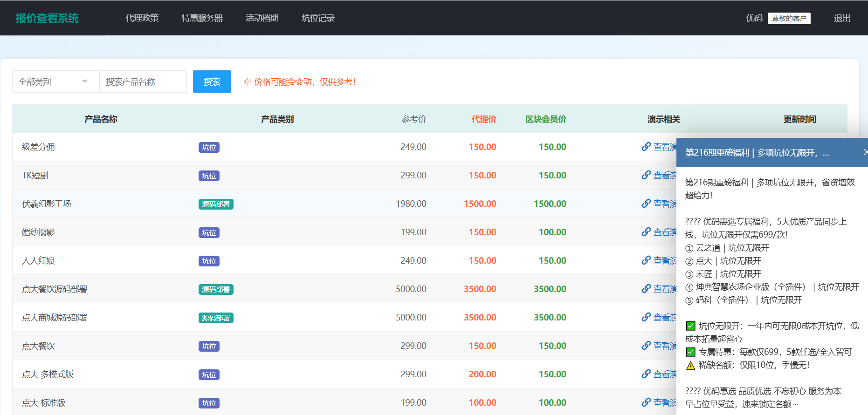Click link icon in 婚纱摄影 row
Viewport: 868px width, 415px height.
click(x=646, y=232)
